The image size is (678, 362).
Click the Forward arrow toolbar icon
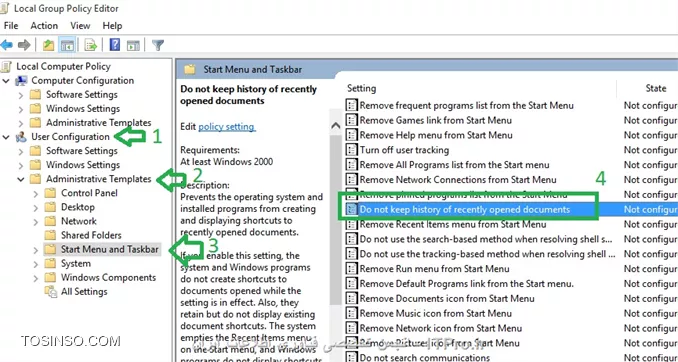click(x=24, y=45)
